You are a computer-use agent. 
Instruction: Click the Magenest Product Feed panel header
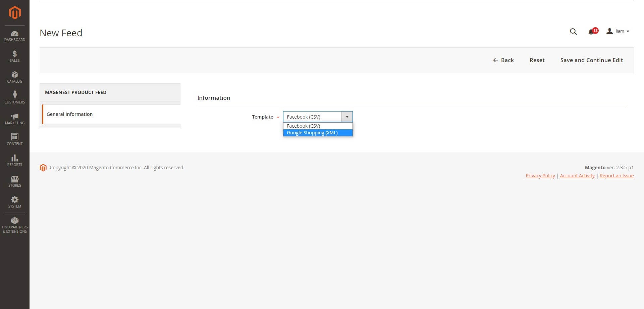pos(110,92)
